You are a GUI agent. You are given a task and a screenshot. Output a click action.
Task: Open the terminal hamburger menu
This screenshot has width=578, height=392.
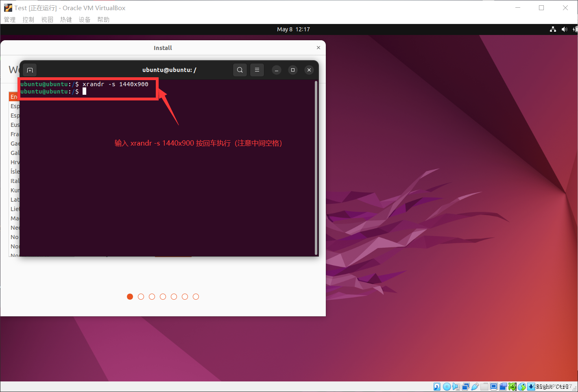(x=257, y=70)
